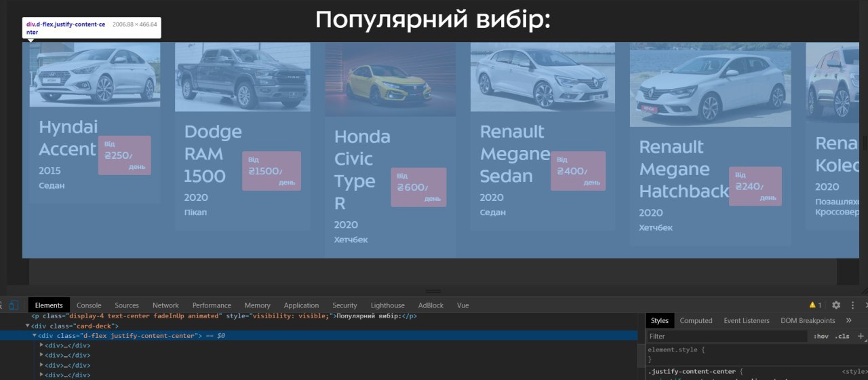Screen dimensions: 868x380
Task: Click the ₴400/день price badge
Action: coord(578,171)
